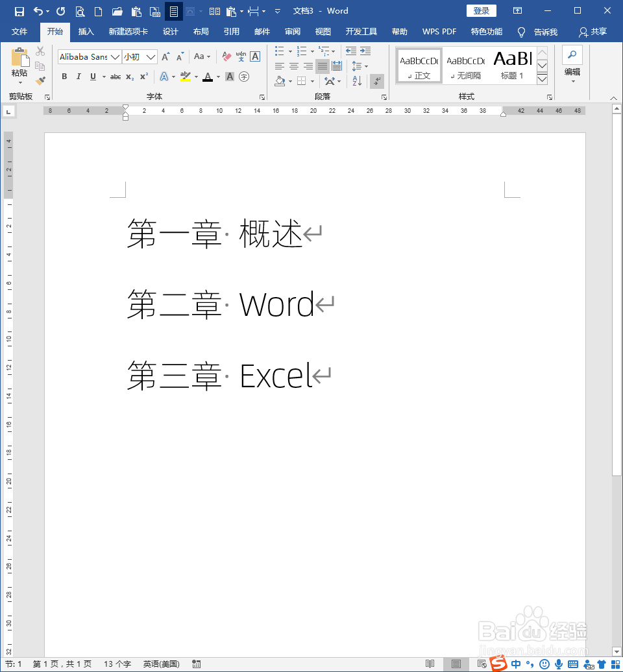Open print preview from the quick access toolbar
623x672 pixels.
pos(80,11)
